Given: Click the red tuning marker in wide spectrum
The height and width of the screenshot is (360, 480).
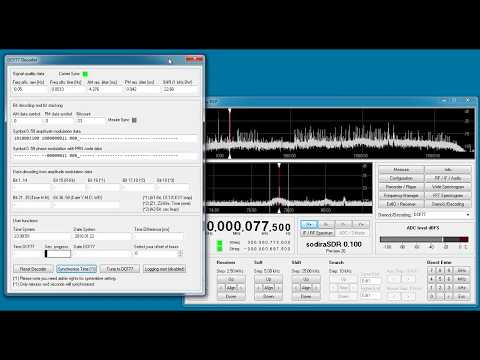Looking at the screenshot, I should [x=229, y=133].
